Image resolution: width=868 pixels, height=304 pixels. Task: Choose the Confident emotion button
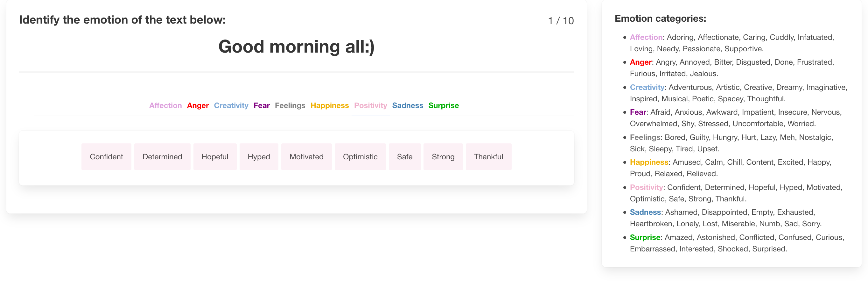click(x=106, y=157)
